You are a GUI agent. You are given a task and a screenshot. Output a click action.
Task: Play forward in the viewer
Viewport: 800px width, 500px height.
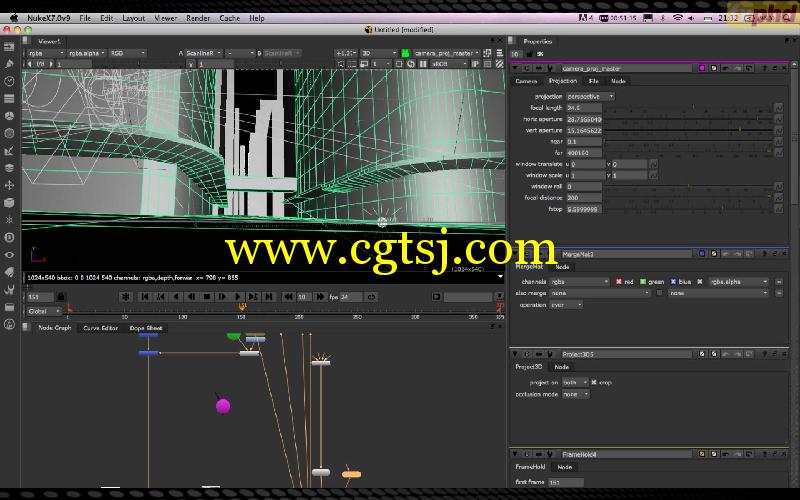[238, 296]
